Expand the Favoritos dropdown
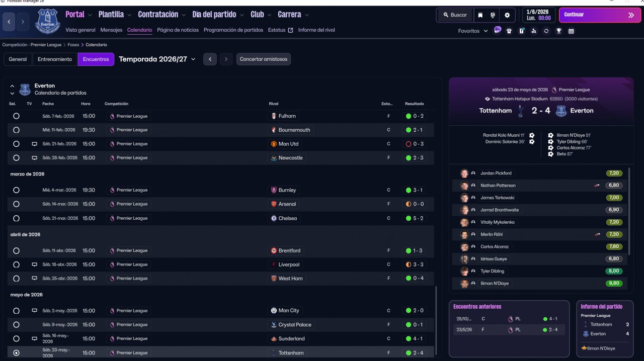 (473, 31)
